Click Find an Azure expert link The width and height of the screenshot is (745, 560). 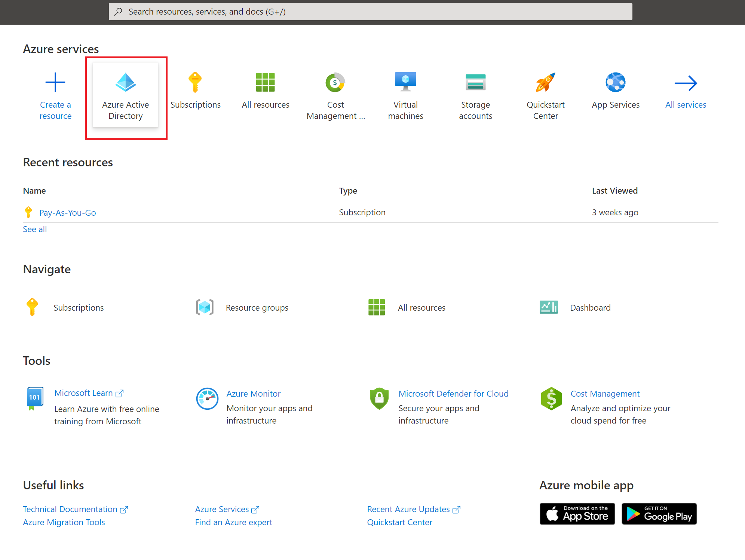234,522
